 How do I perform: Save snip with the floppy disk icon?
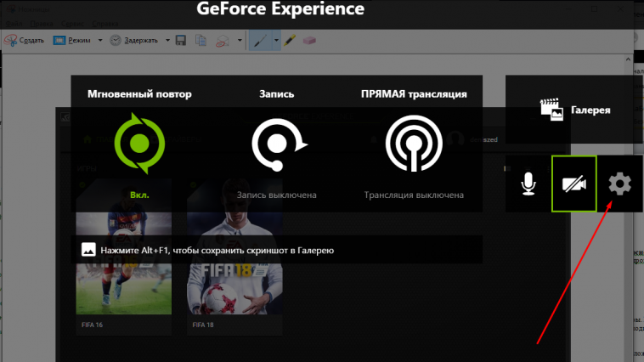click(181, 40)
